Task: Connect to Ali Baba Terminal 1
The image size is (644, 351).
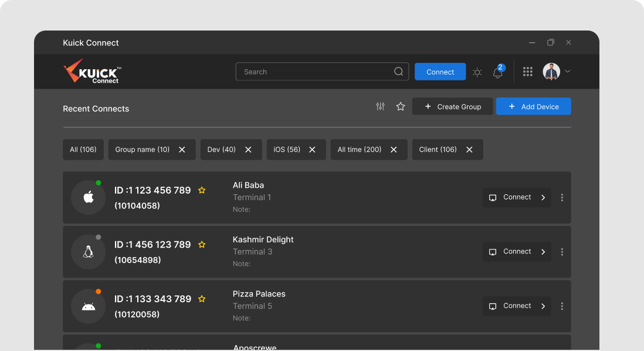Action: (x=517, y=197)
